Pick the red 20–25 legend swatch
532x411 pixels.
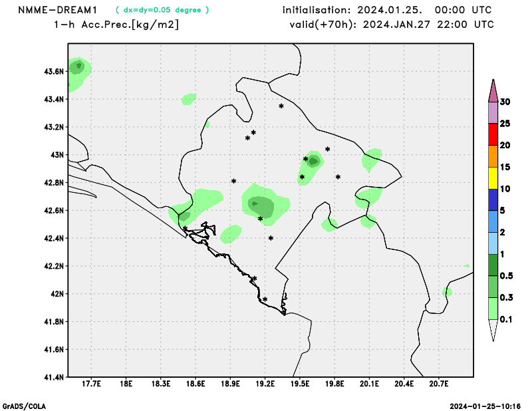point(493,134)
